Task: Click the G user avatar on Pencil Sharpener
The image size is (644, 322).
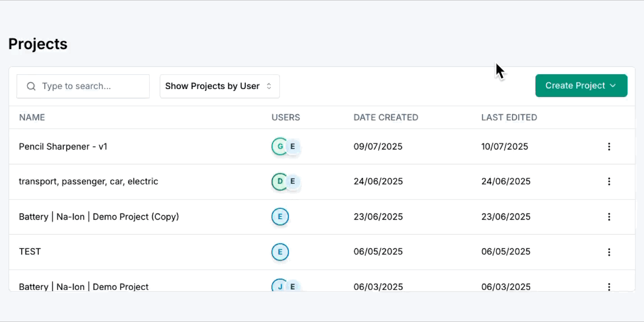Action: coord(279,147)
